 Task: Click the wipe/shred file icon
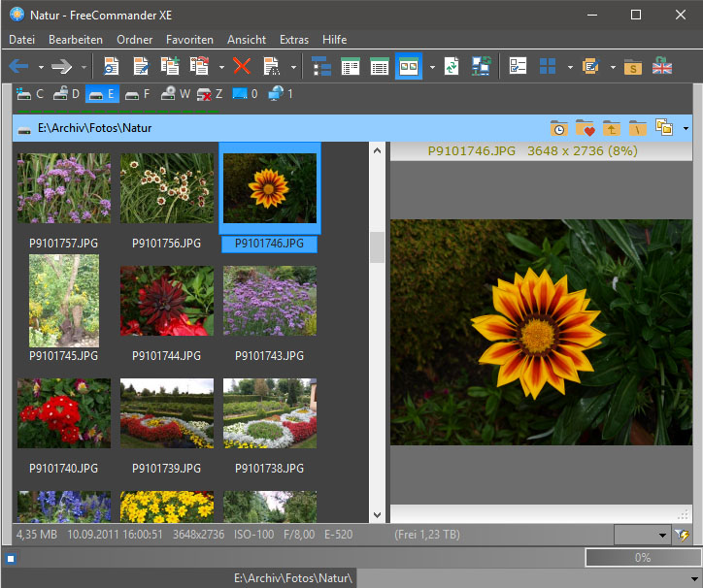[x=272, y=66]
